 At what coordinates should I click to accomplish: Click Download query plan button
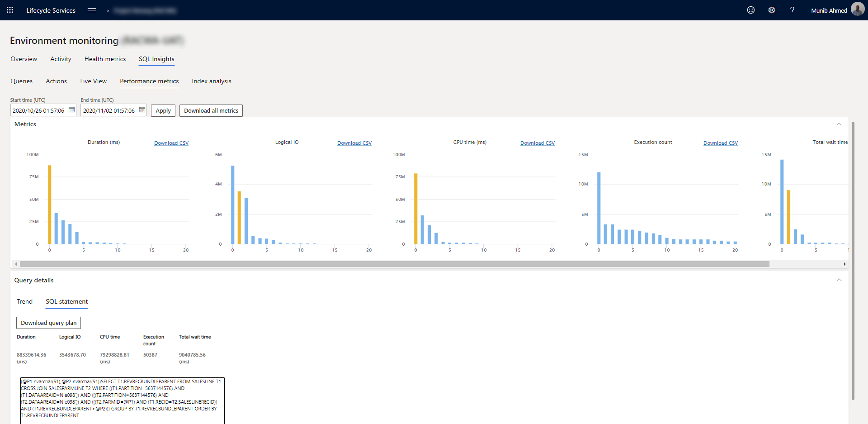(48, 323)
